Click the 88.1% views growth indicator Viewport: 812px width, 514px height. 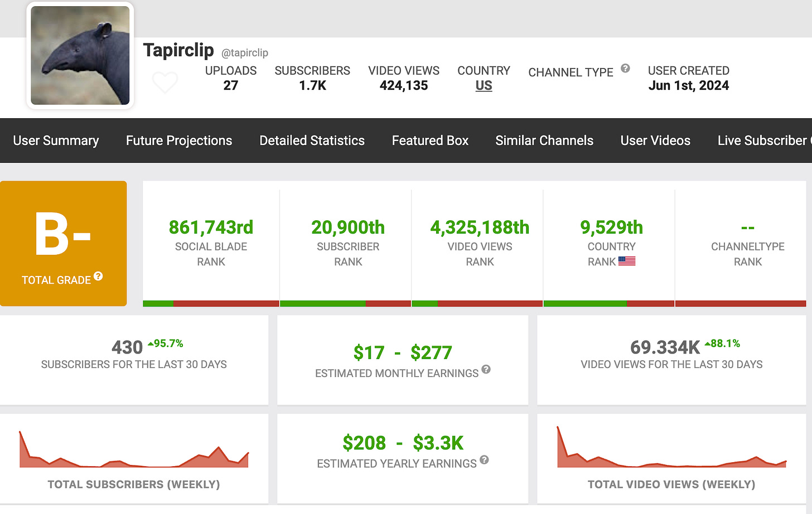(x=722, y=343)
